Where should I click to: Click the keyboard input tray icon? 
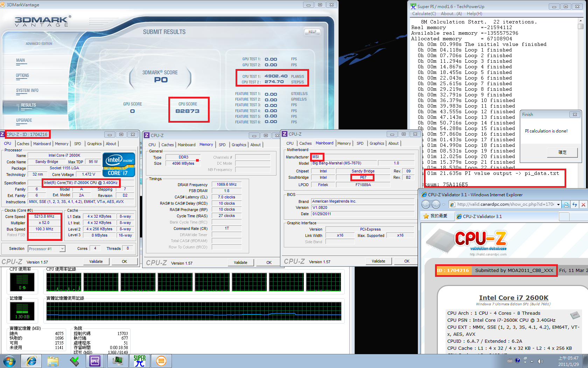[510, 361]
